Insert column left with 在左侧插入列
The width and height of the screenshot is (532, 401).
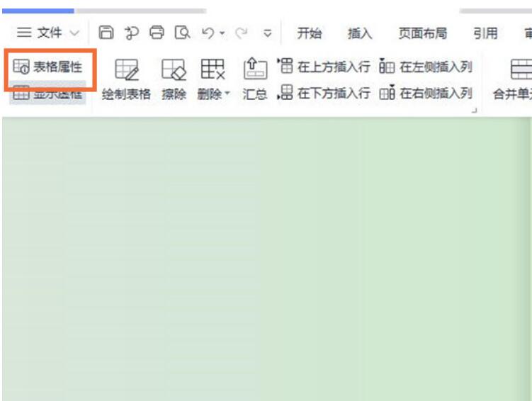pyautogui.click(x=426, y=67)
